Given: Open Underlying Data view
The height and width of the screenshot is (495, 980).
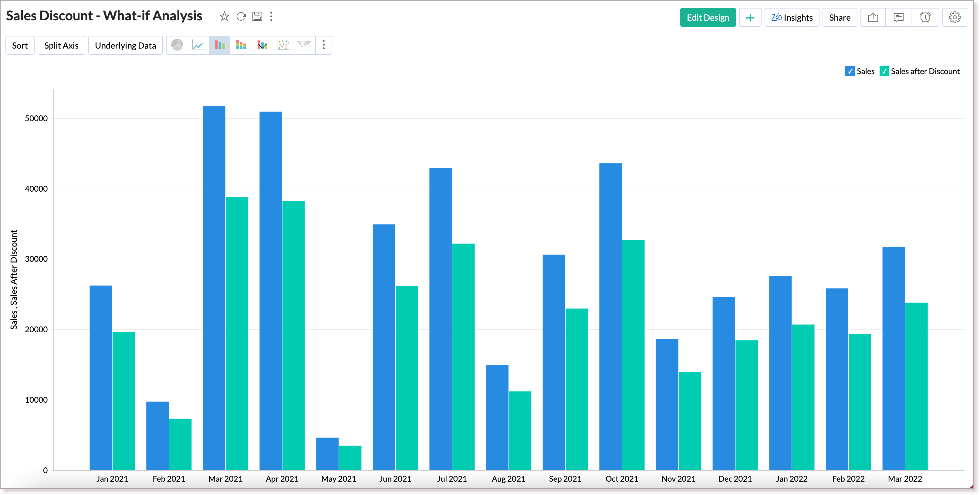Looking at the screenshot, I should click(x=125, y=45).
